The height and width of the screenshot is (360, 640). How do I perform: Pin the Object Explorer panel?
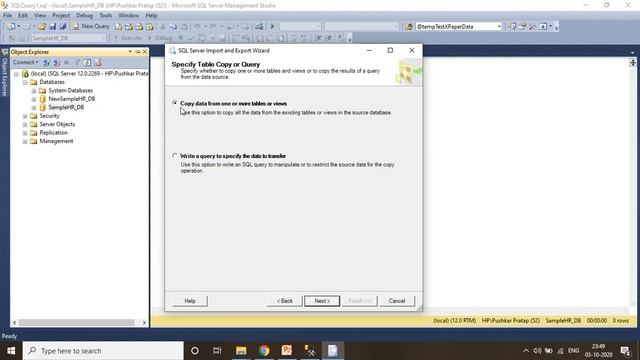coord(138,52)
